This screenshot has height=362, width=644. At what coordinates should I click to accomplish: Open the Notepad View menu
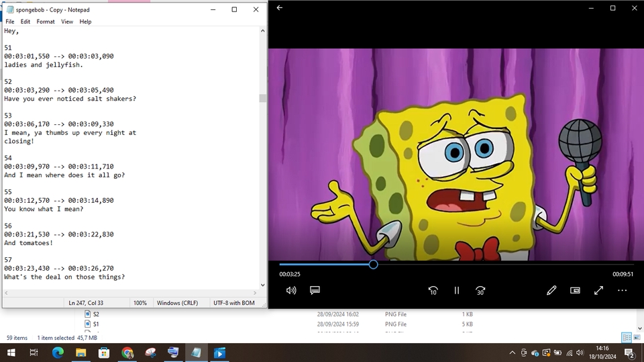(67, 21)
